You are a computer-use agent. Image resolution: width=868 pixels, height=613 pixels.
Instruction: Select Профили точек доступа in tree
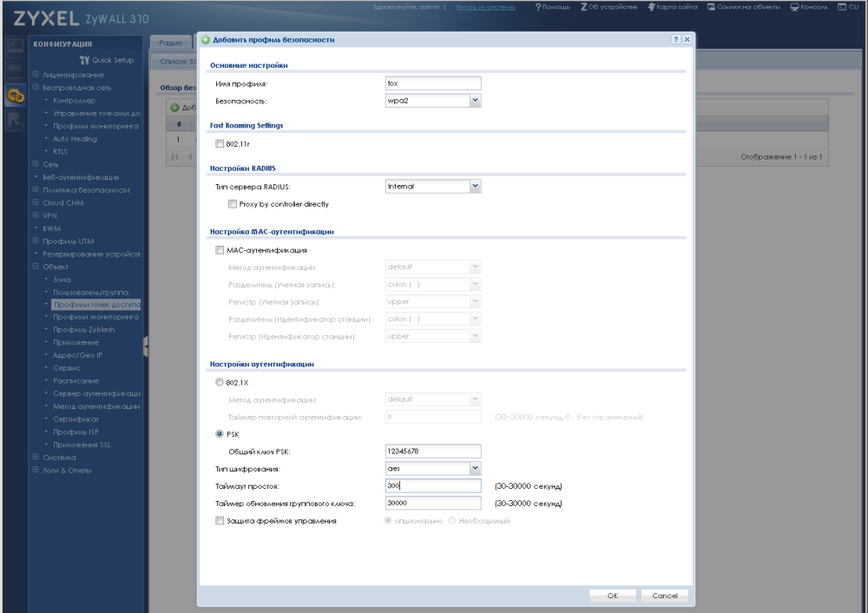[96, 305]
